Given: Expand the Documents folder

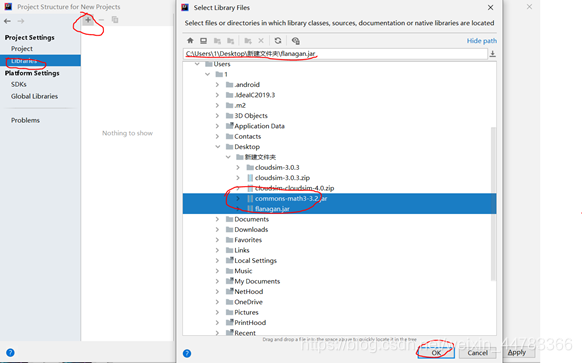Looking at the screenshot, I should click(x=218, y=219).
